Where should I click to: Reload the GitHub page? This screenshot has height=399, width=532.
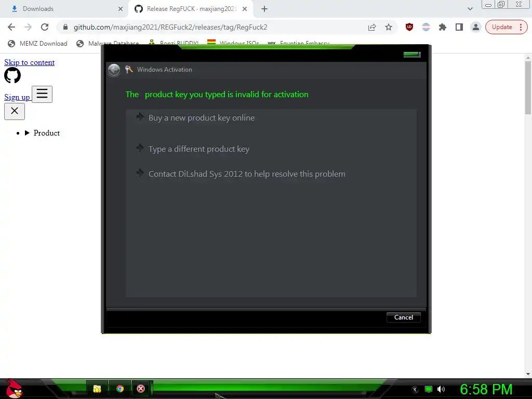pyautogui.click(x=45, y=27)
